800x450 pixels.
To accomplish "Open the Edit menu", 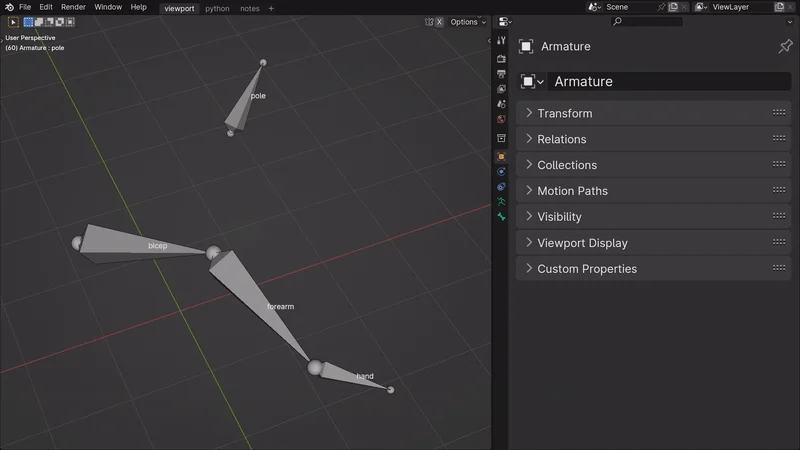I will [x=46, y=7].
